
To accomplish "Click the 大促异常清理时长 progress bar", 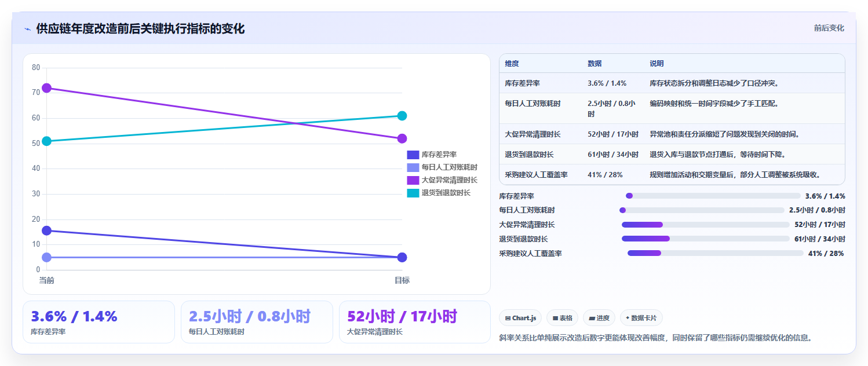I will 706,225.
